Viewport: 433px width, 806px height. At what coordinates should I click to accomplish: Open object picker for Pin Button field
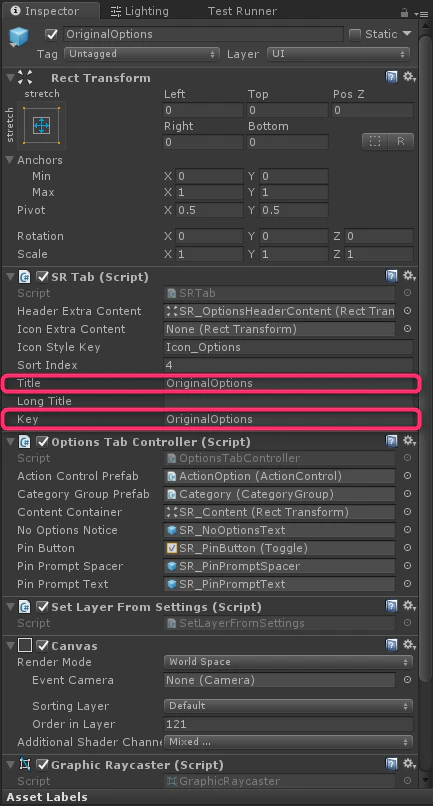point(407,547)
